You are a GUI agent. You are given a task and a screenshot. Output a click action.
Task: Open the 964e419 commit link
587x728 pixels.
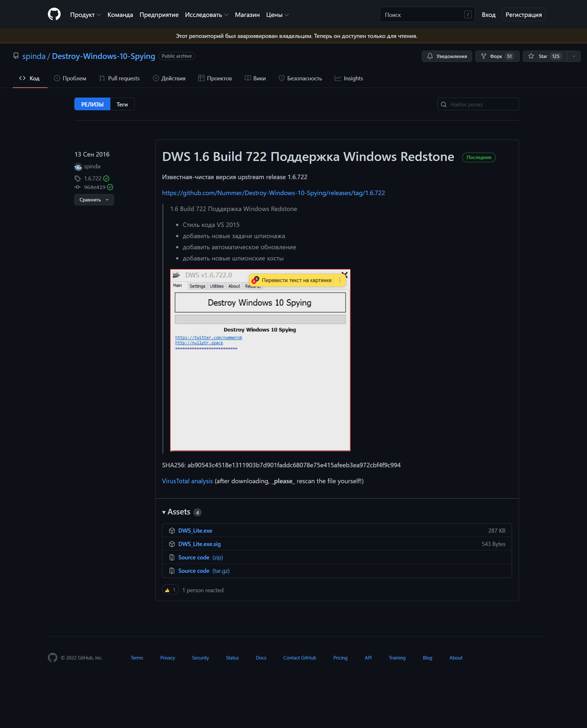[94, 187]
